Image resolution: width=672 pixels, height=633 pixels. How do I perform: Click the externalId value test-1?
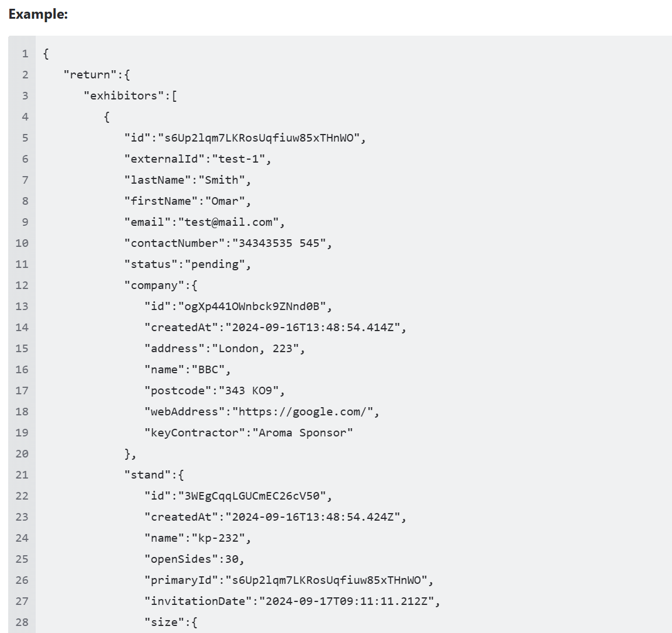(x=239, y=159)
